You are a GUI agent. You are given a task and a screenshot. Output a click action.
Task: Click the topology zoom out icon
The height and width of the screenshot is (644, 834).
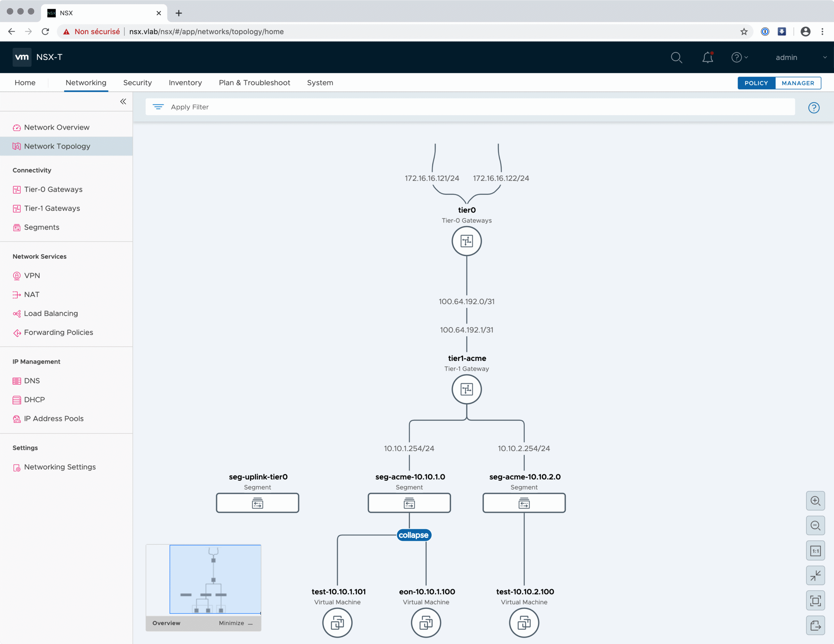(815, 526)
